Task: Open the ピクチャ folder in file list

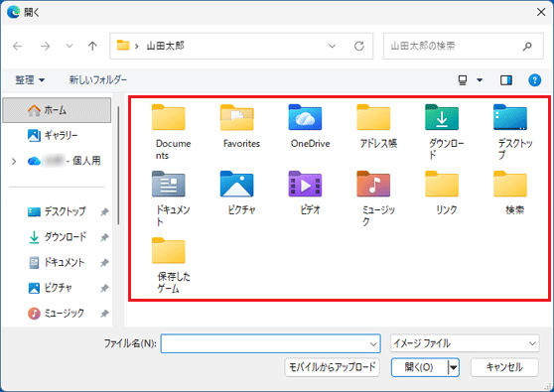Action: [x=236, y=185]
